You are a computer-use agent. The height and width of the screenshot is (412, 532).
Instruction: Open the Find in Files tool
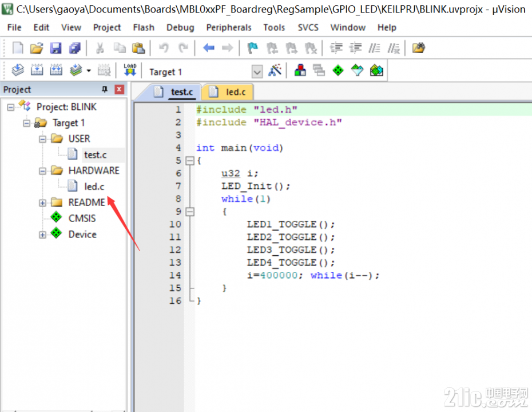tap(418, 48)
